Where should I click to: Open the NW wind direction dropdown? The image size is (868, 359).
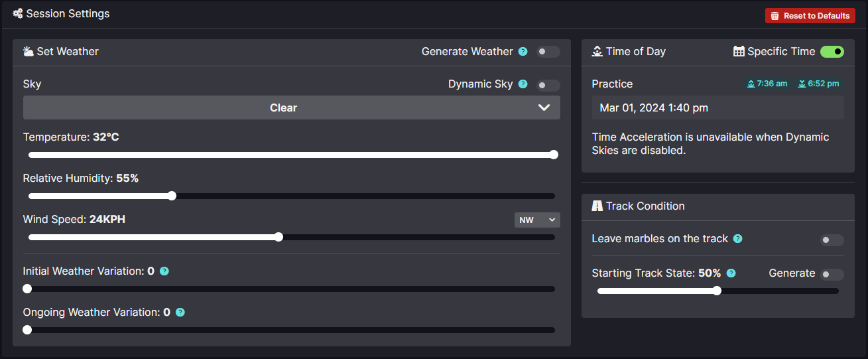[537, 220]
